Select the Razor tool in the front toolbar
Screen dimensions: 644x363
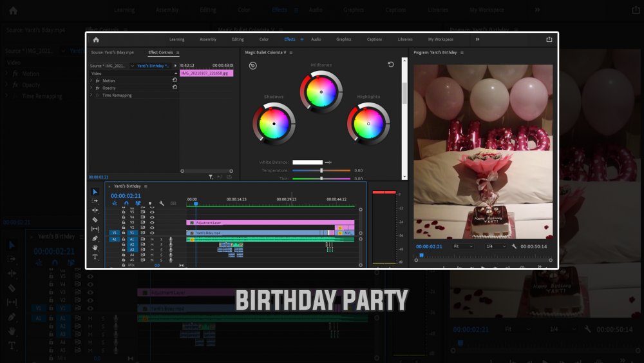95,219
